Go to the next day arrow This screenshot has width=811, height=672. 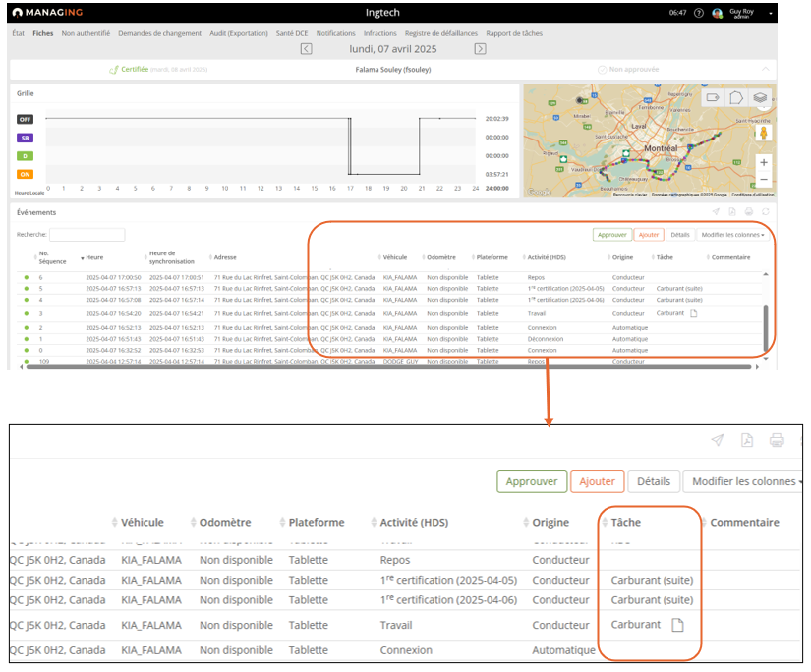(x=480, y=48)
